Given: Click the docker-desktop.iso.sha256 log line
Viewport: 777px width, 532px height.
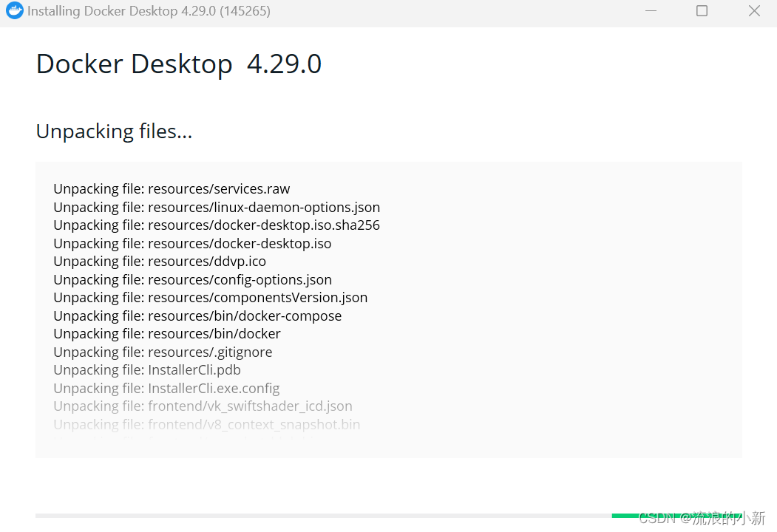Looking at the screenshot, I should tap(217, 225).
